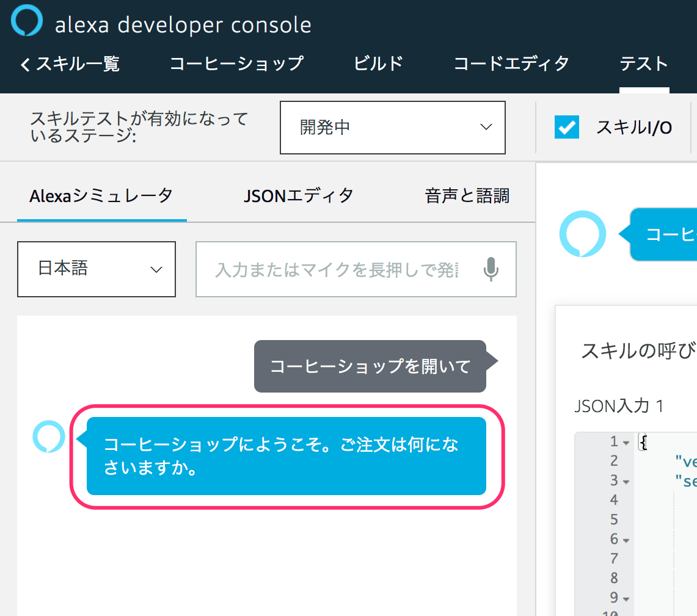Switch to the JSONエディタ tab

(298, 195)
